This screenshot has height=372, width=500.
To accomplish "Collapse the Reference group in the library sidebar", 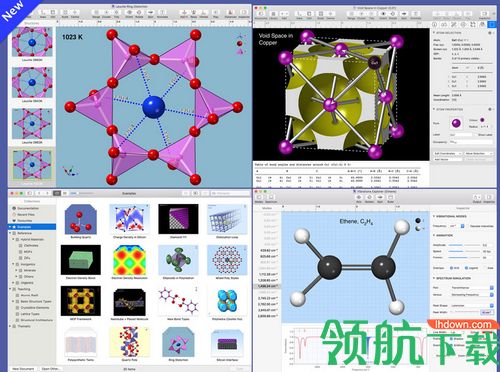I will point(10,233).
